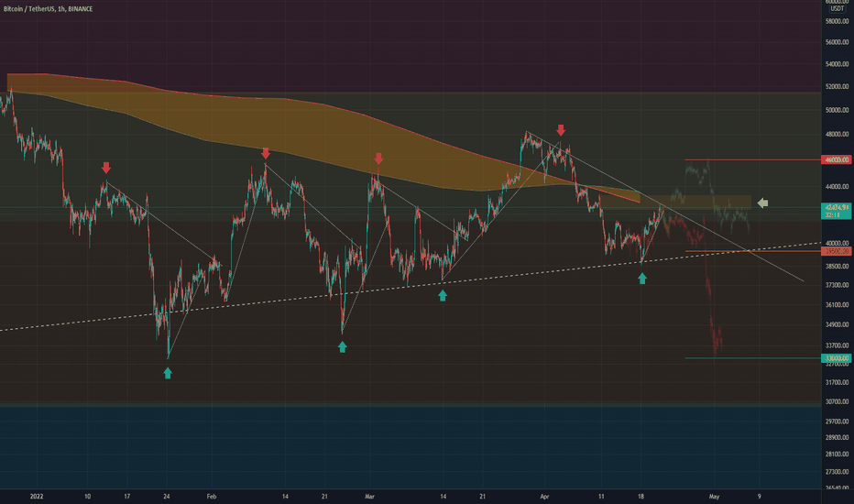854x504 pixels.
Task: Click the Mar label on time axis
Action: pos(370,497)
